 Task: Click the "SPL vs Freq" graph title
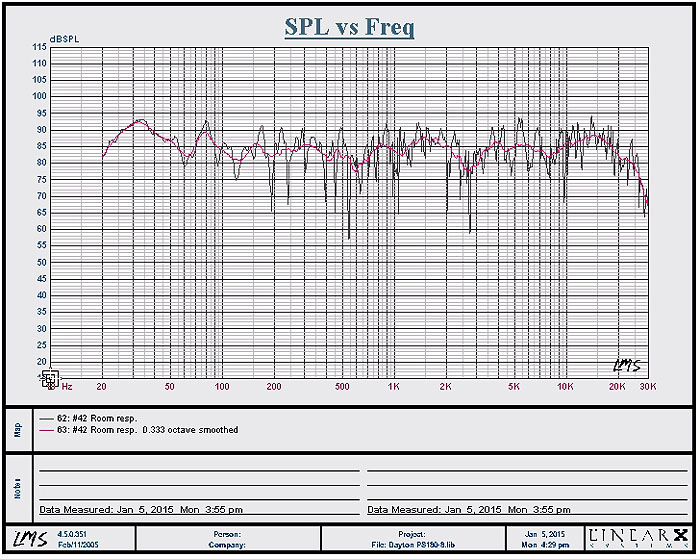click(x=349, y=27)
